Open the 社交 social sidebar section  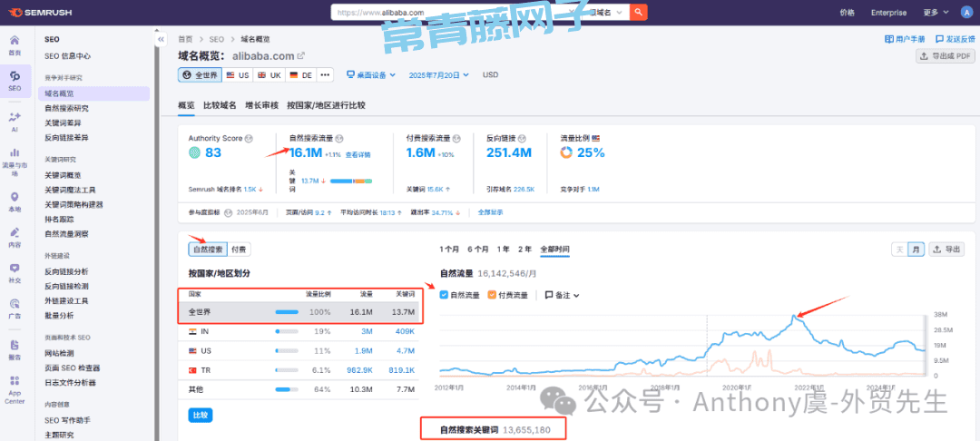pos(15,273)
